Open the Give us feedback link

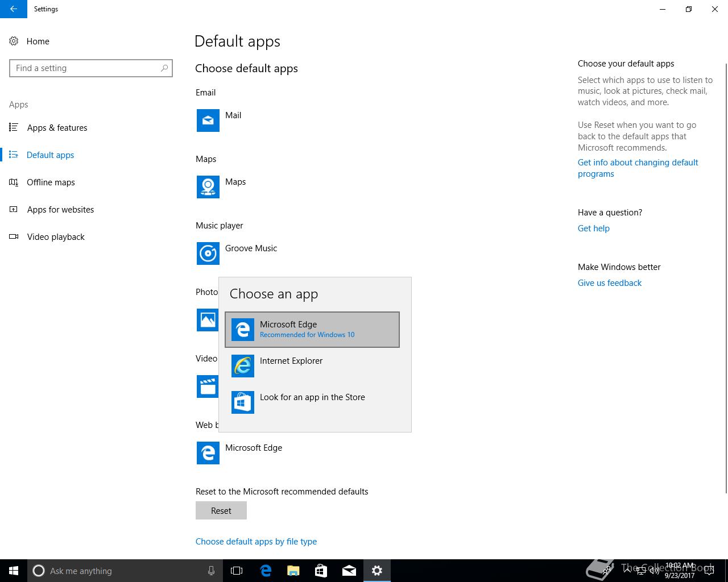pos(609,283)
